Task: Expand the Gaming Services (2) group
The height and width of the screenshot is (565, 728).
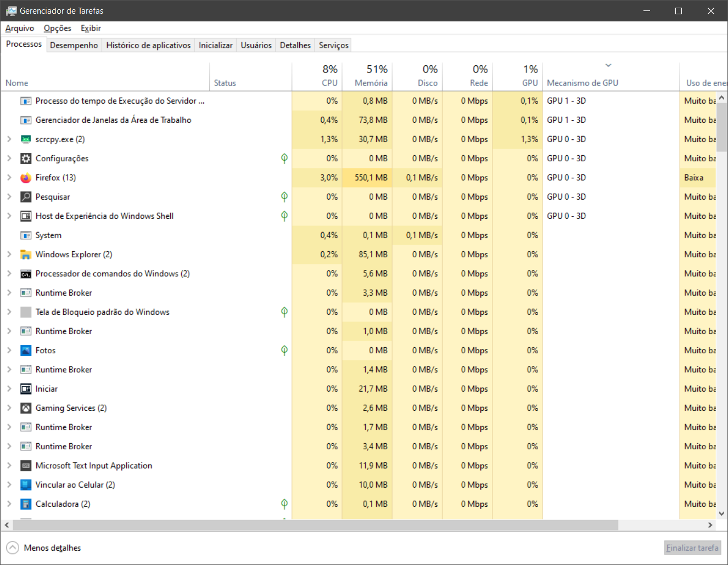Action: tap(9, 408)
